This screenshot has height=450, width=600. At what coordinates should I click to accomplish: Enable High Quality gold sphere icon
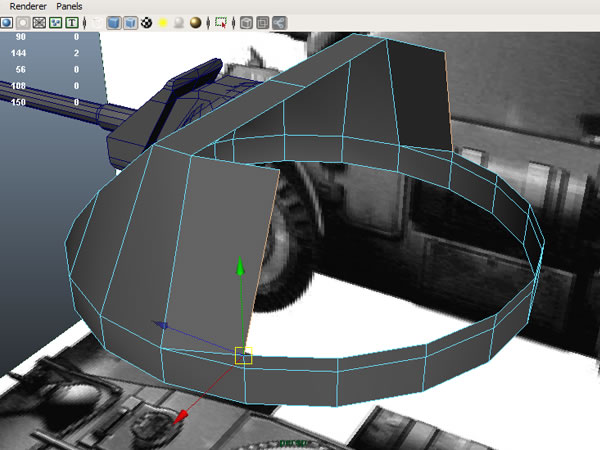pyautogui.click(x=196, y=23)
